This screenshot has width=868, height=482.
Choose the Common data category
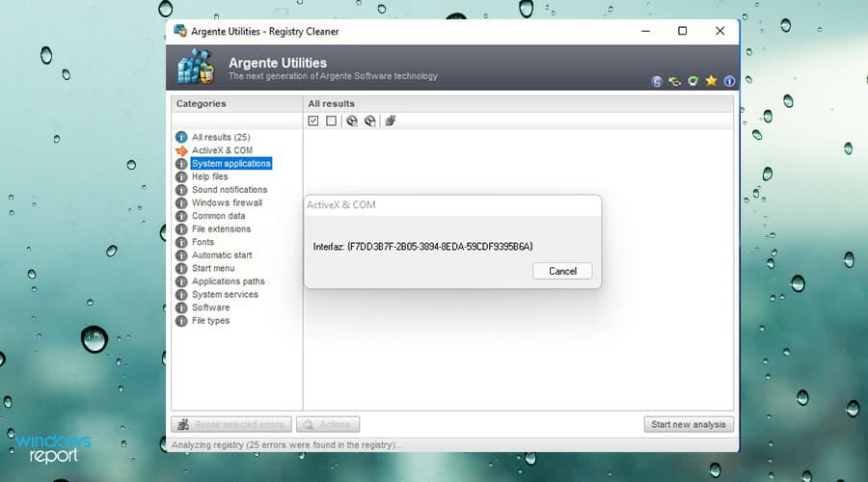pos(218,216)
